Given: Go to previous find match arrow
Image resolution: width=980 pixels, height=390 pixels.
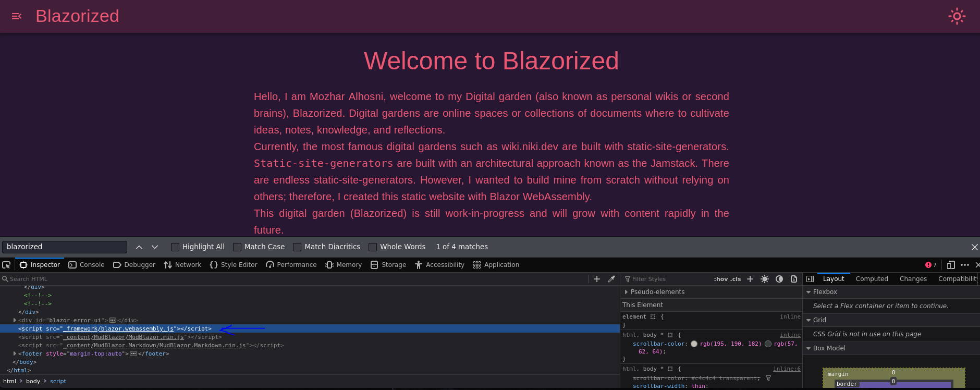Looking at the screenshot, I should tap(139, 247).
